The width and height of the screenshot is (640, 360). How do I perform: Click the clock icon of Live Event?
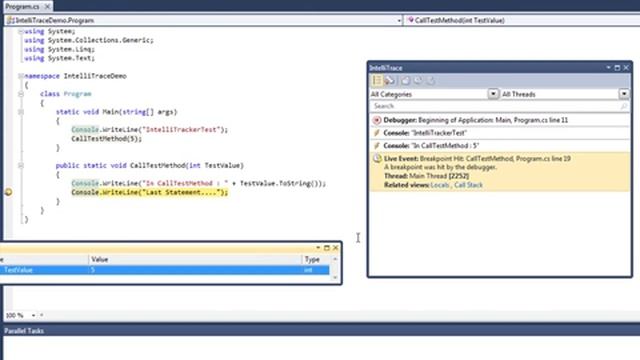tap(378, 158)
